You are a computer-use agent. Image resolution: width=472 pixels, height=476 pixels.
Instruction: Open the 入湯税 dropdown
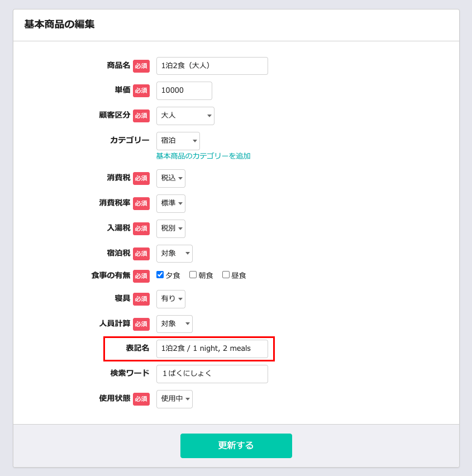[170, 229]
